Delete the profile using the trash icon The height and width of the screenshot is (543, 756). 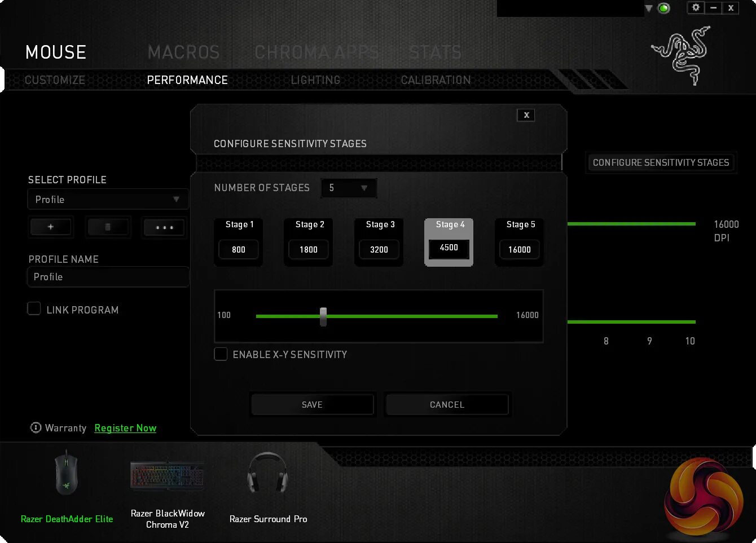[x=108, y=227]
